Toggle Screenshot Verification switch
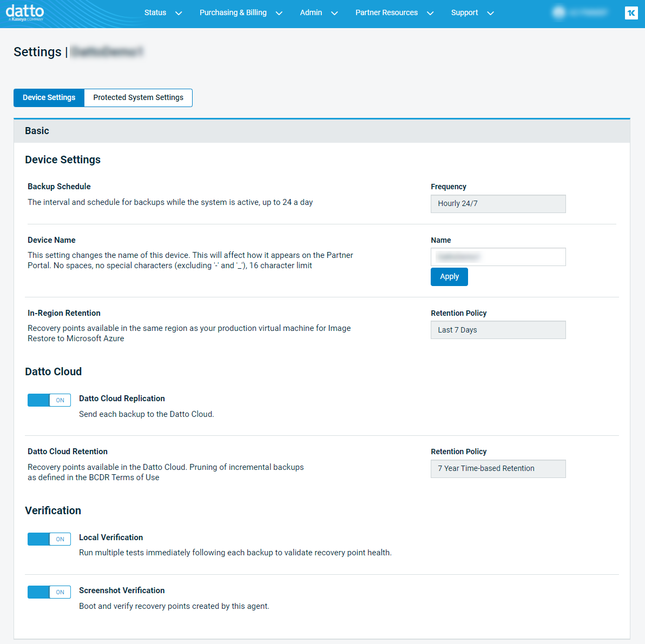 click(x=49, y=592)
